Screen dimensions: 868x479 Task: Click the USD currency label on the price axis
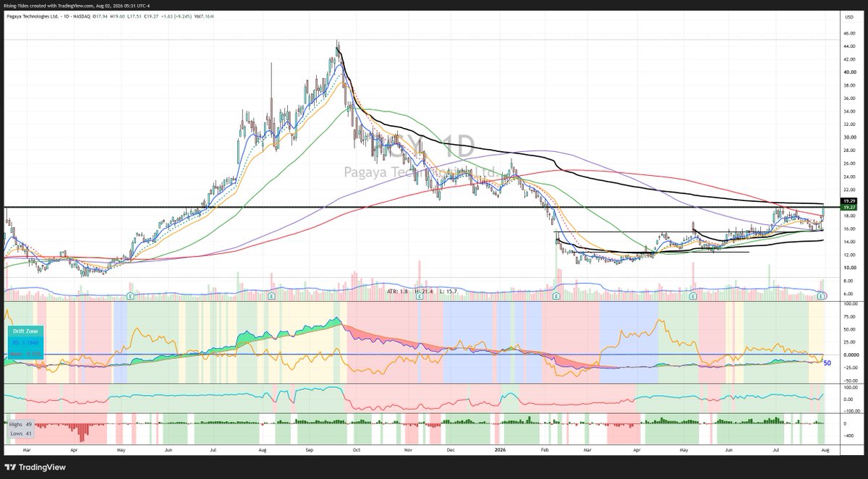(848, 17)
